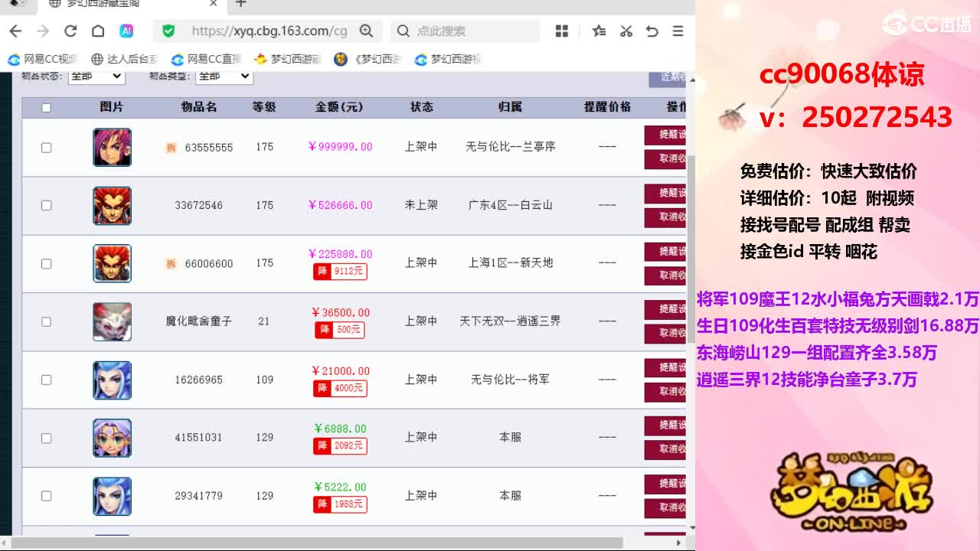
Task: Open the favorites star list icon
Action: (599, 31)
